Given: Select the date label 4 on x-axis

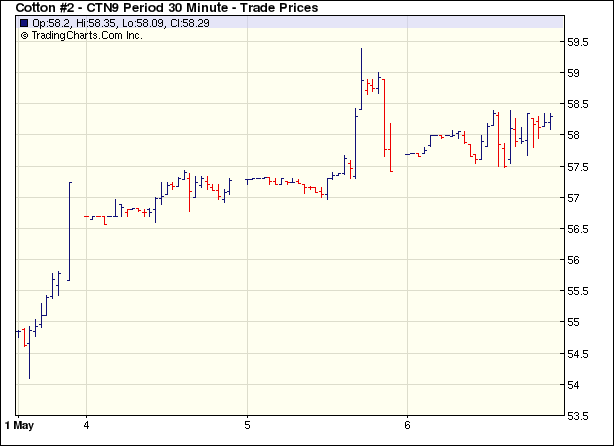Looking at the screenshot, I should tap(87, 424).
